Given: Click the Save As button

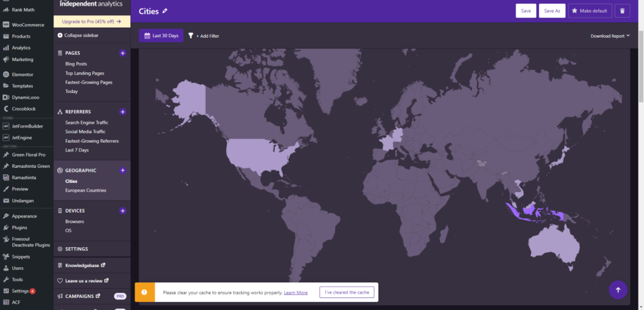Looking at the screenshot, I should [552, 11].
